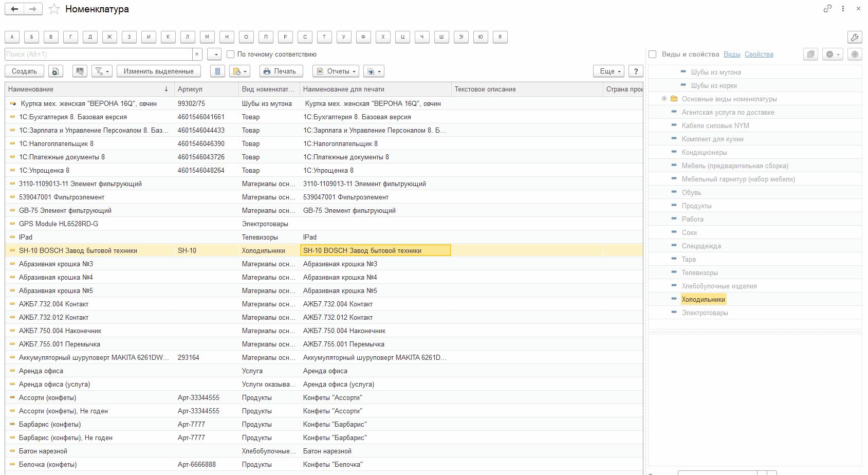Open the Свойства link
Viewport: 868px width, 475px height.
[x=759, y=54]
